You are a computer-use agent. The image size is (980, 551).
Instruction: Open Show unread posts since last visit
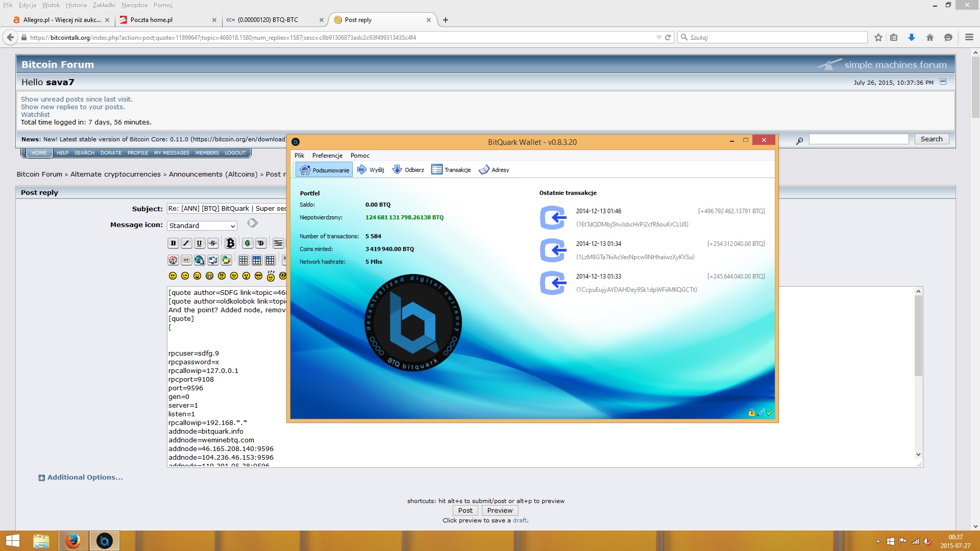pyautogui.click(x=77, y=99)
